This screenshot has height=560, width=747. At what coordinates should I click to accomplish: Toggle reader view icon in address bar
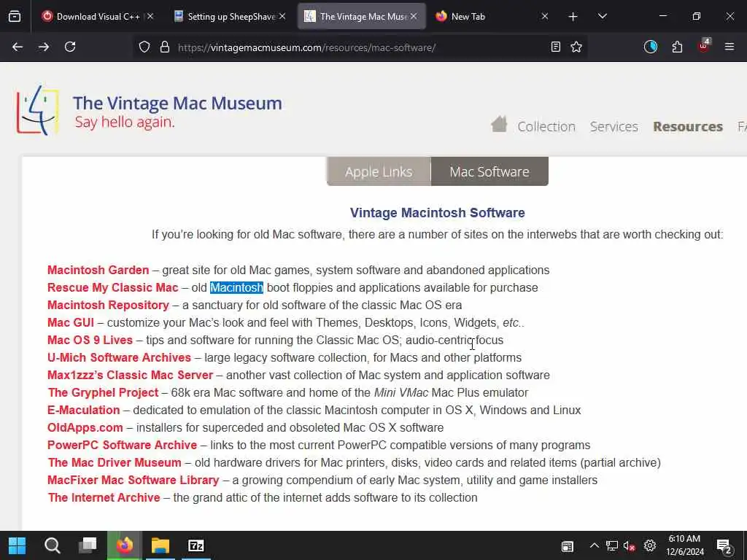click(x=555, y=47)
